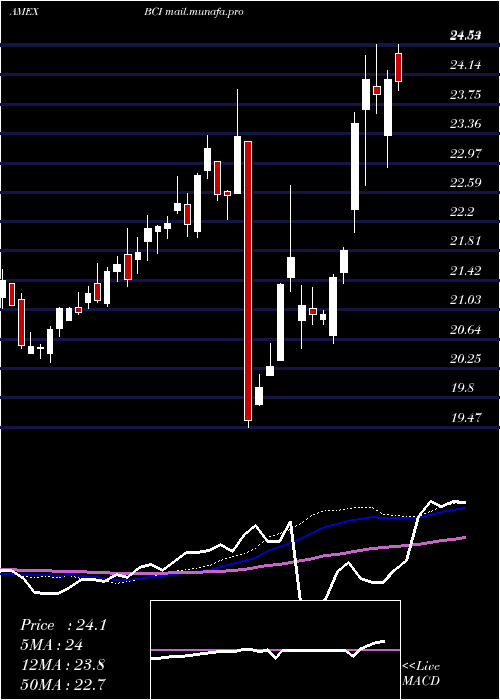Click the BCI mail.munafa.pro title text
The height and width of the screenshot is (700, 500).
click(194, 12)
